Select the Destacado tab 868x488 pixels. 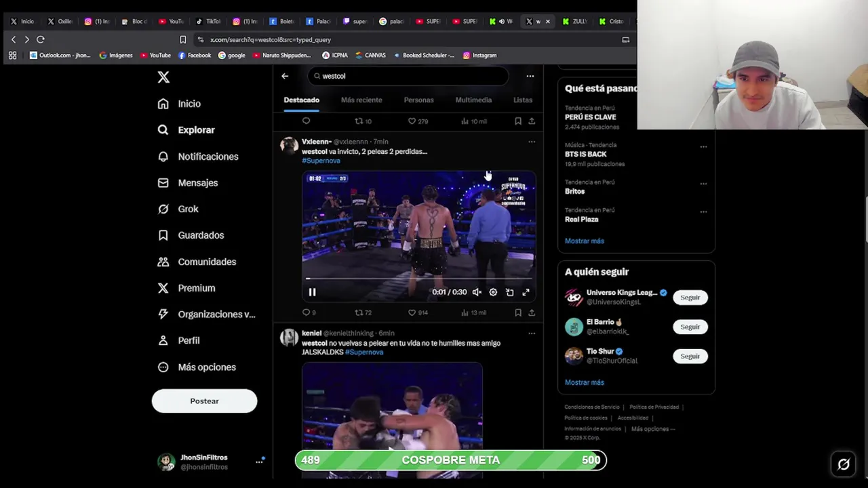tap(301, 100)
